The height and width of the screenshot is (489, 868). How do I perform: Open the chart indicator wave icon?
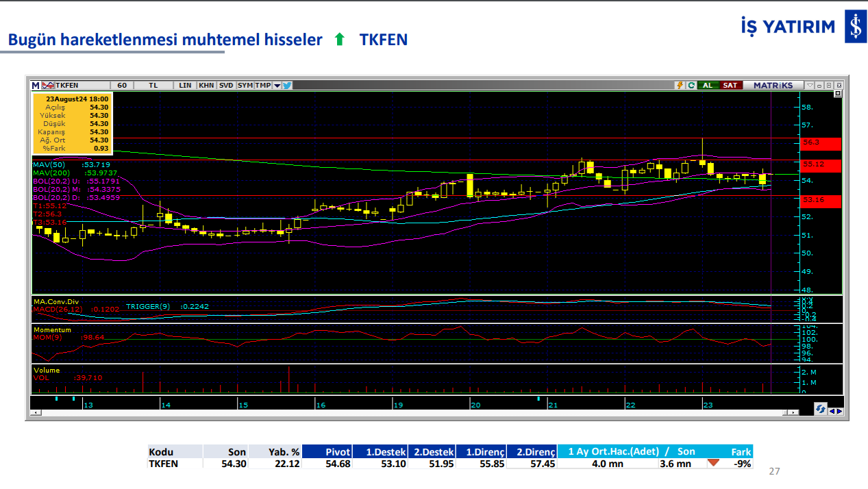click(x=47, y=86)
